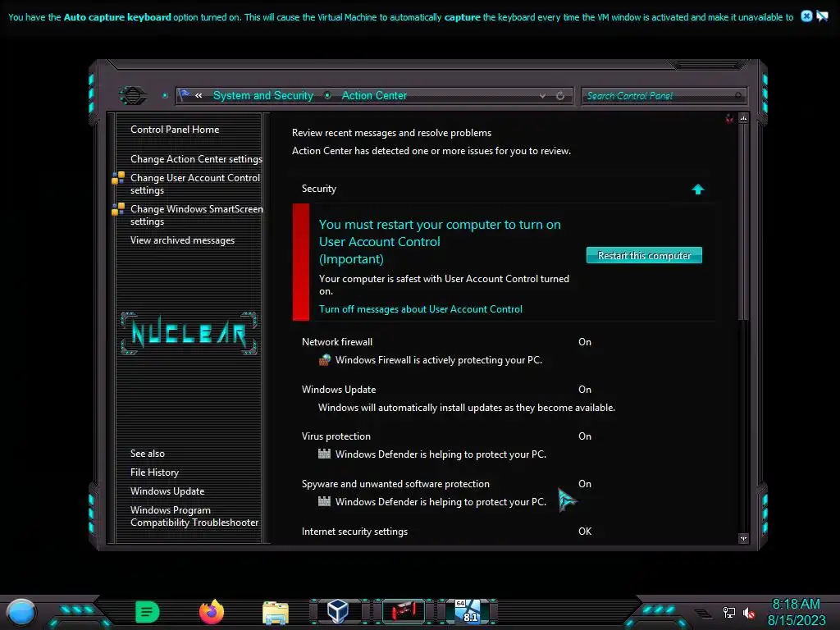The width and height of the screenshot is (840, 630).
Task: Open View archived messages
Action: [182, 240]
